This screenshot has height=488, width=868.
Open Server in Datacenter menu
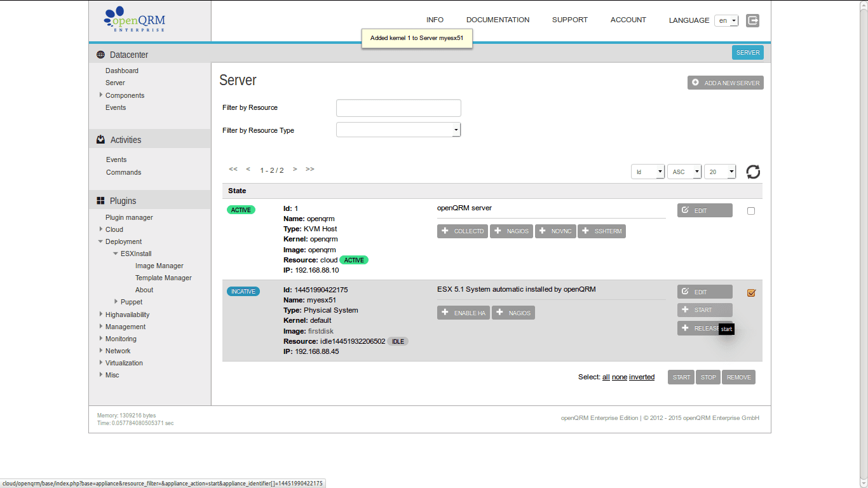(x=115, y=83)
